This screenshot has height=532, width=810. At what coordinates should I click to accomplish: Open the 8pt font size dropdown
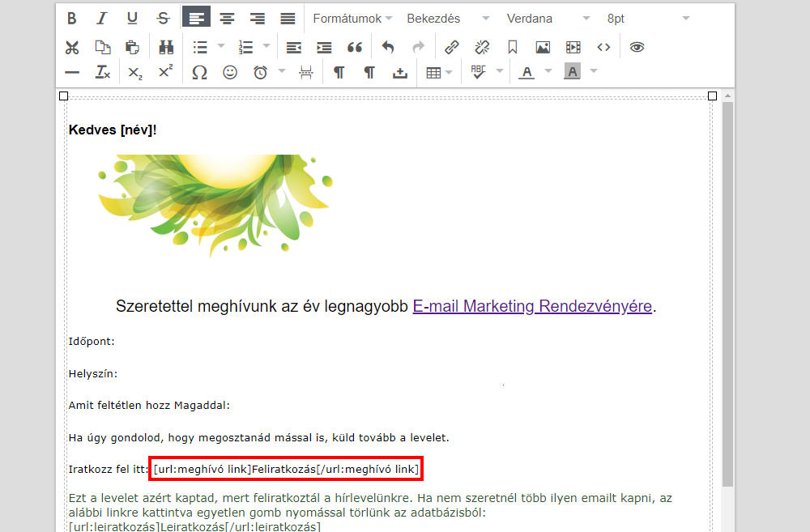click(x=648, y=19)
